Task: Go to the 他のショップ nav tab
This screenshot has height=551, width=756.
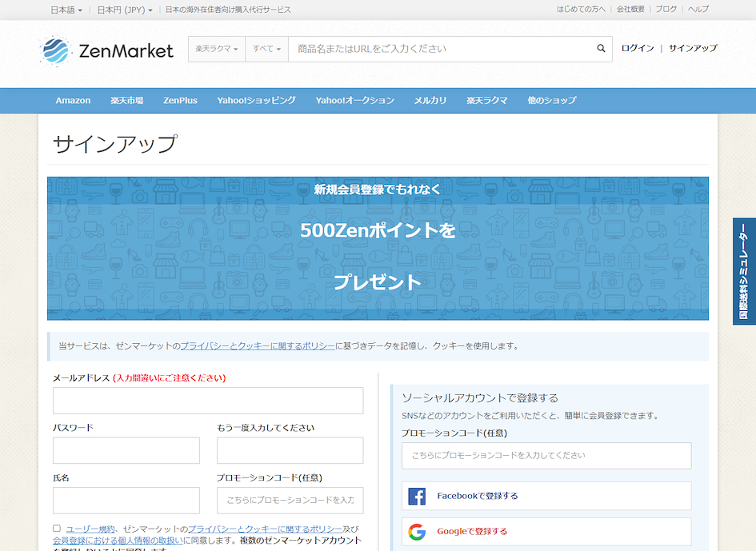Action: coord(551,100)
